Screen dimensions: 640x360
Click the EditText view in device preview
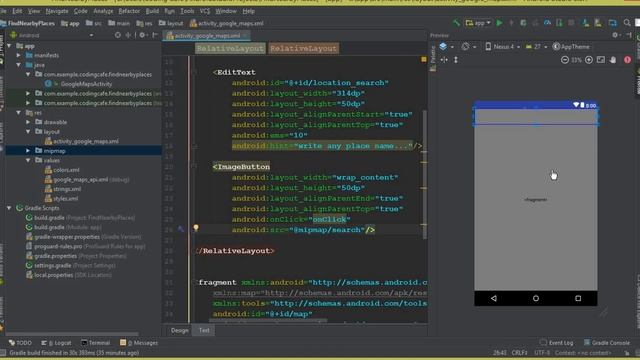(536, 117)
